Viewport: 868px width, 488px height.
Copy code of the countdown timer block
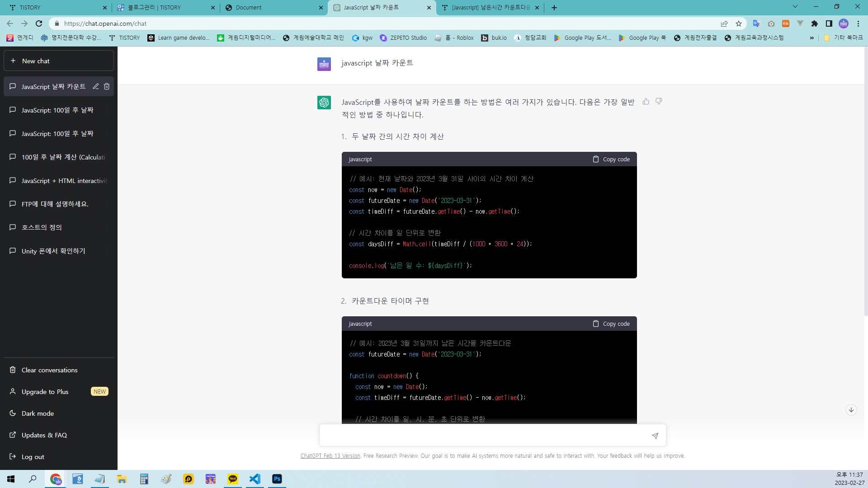(x=611, y=324)
